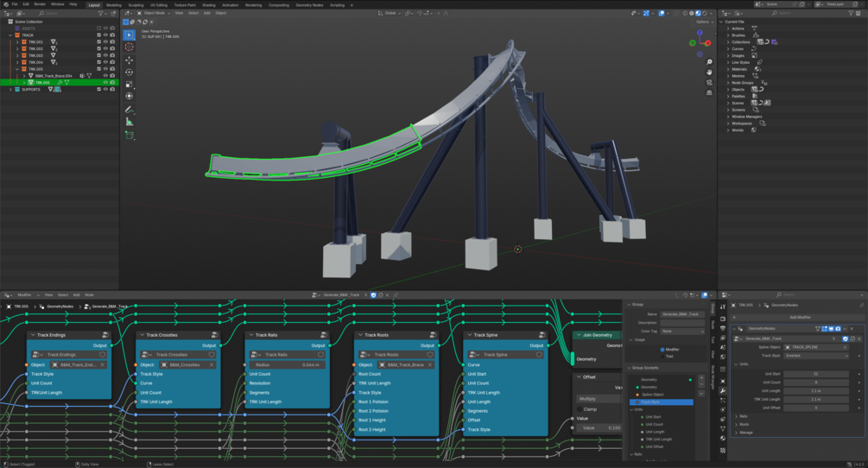Image resolution: width=868 pixels, height=468 pixels.
Task: Select the Move tool in viewport toolbar
Action: pyautogui.click(x=130, y=60)
